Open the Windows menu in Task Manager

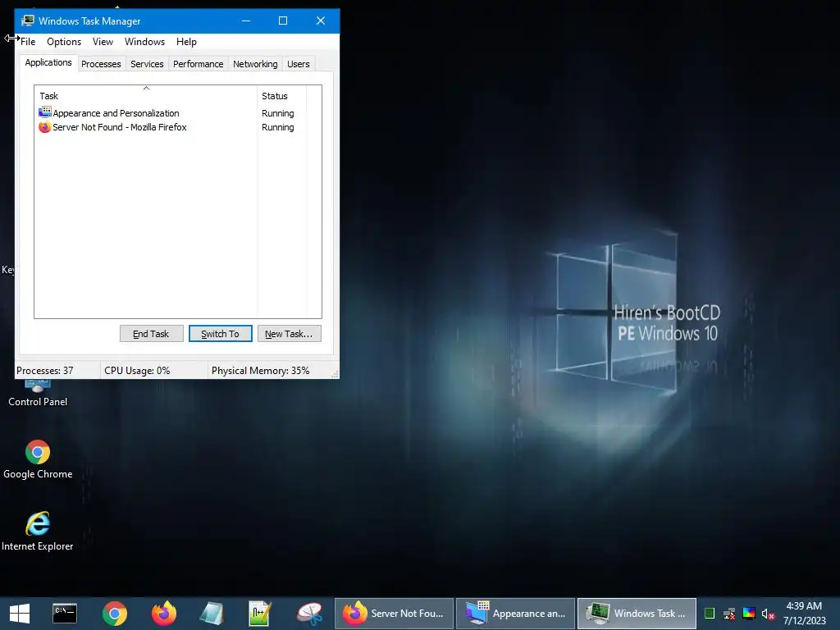point(144,42)
